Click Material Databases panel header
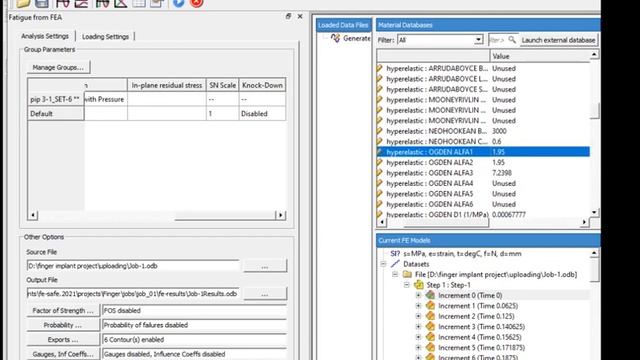 pos(488,25)
